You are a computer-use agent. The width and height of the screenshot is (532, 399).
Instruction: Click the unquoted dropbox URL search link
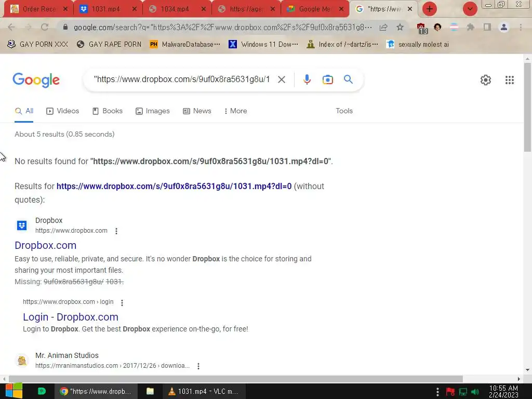174,187
